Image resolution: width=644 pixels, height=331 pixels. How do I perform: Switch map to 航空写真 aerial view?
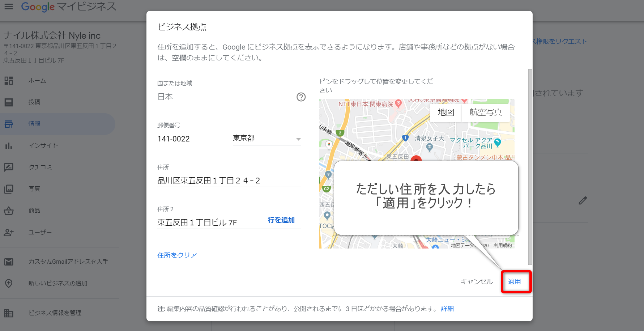click(x=486, y=113)
